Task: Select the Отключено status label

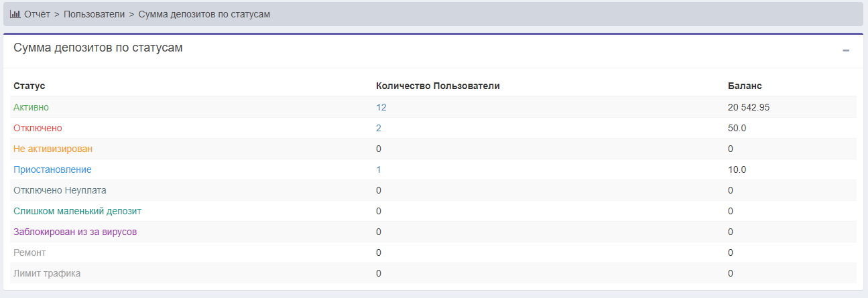Action: pyautogui.click(x=38, y=128)
